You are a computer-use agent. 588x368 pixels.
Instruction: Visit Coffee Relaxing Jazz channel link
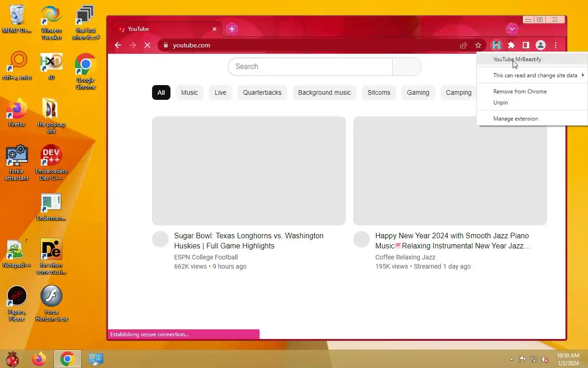(x=405, y=257)
